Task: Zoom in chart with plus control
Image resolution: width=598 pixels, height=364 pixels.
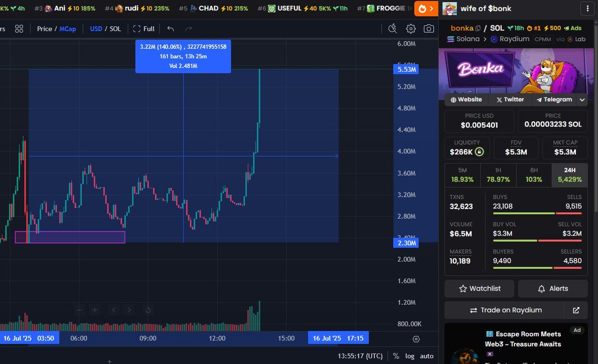Action: [95, 310]
